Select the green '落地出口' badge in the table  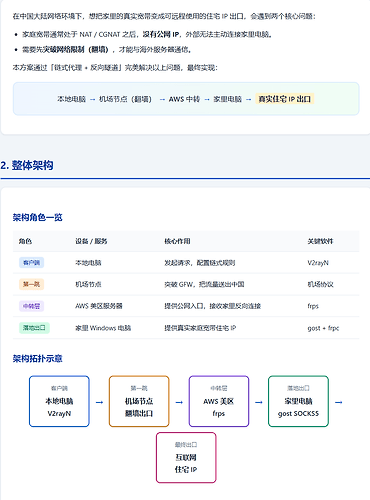(34, 328)
